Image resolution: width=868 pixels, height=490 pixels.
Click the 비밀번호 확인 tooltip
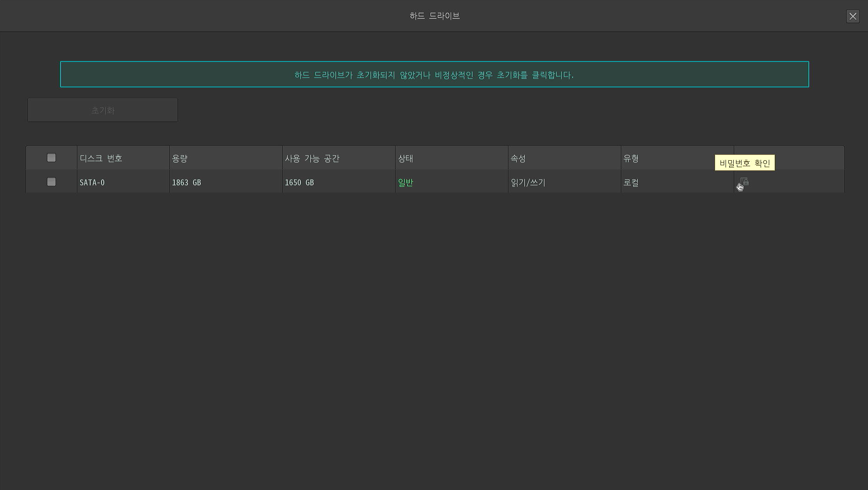[x=745, y=163]
